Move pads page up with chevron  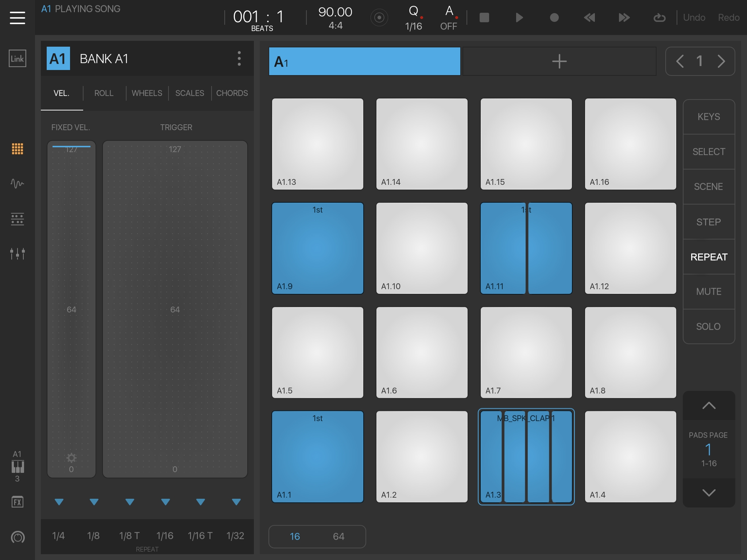(x=709, y=405)
